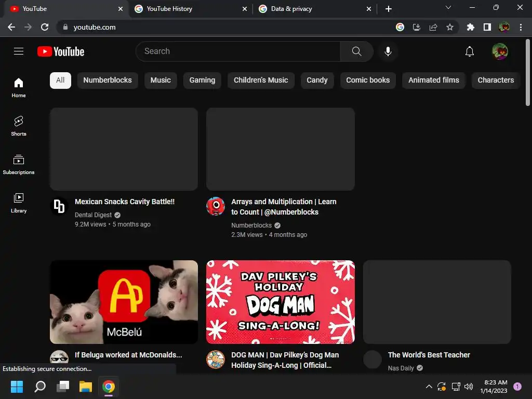Close the YouTube History tab
The height and width of the screenshot is (399, 532).
[245, 9]
